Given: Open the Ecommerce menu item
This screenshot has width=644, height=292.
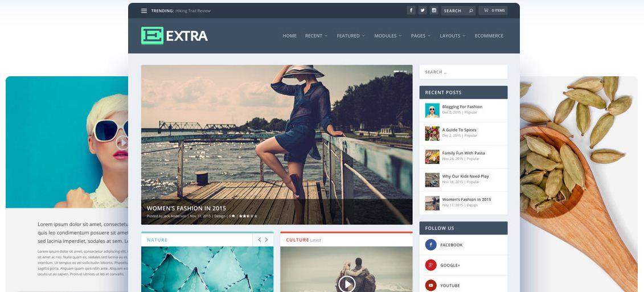Looking at the screenshot, I should coord(489,36).
